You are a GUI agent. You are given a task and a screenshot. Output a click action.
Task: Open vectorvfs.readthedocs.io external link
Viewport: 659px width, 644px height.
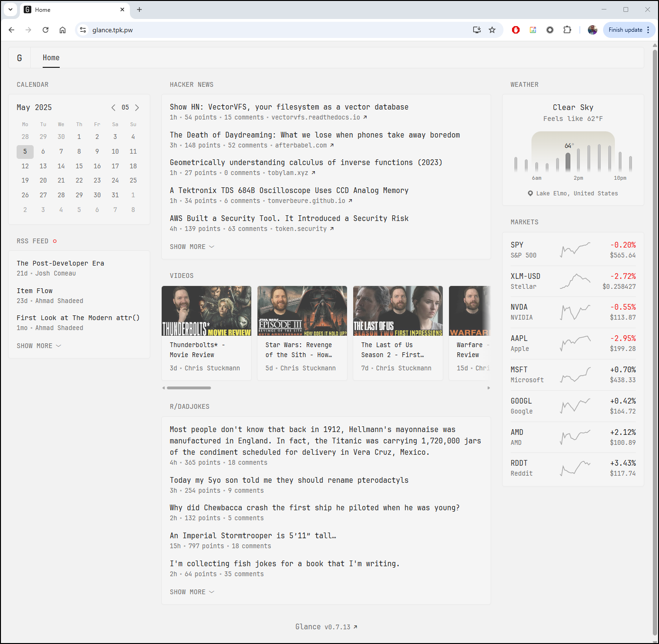(x=319, y=118)
